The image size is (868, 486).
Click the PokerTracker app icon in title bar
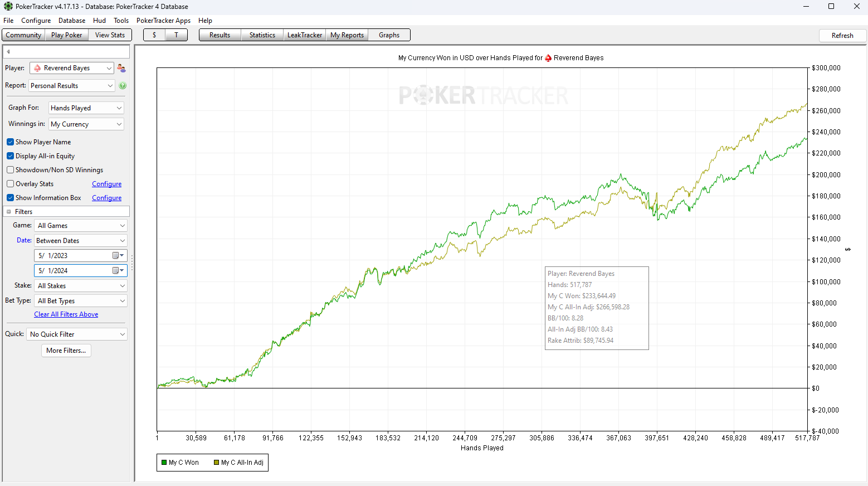[8, 7]
